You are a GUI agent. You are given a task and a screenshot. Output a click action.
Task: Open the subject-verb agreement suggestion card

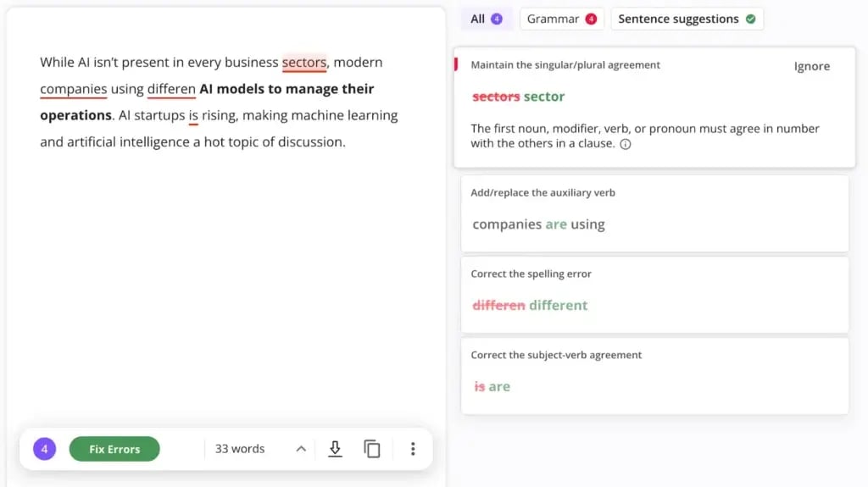(x=654, y=375)
